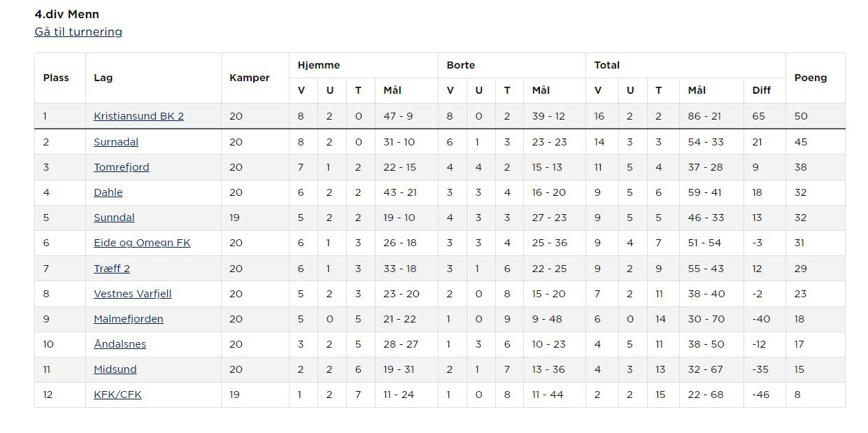The width and height of the screenshot is (868, 433).
Task: Click the Diff column header
Action: (762, 90)
